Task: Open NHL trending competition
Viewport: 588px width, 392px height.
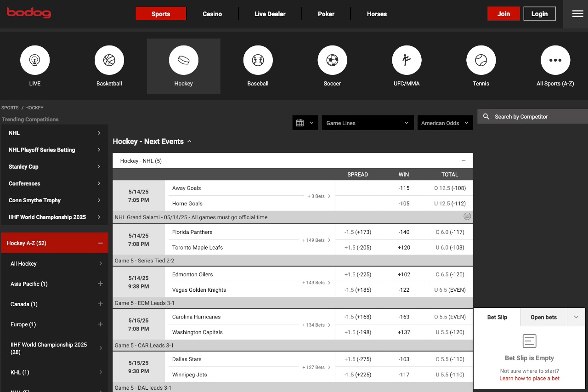Action: tap(55, 133)
